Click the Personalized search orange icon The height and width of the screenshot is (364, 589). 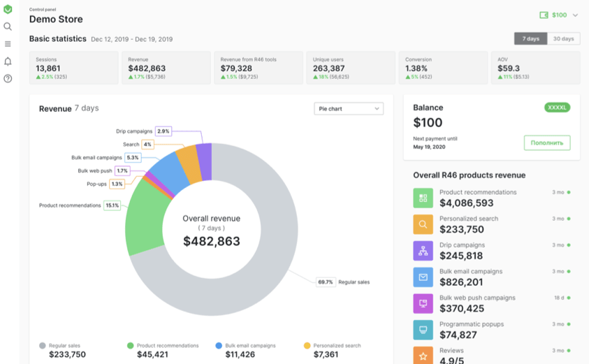[423, 224]
